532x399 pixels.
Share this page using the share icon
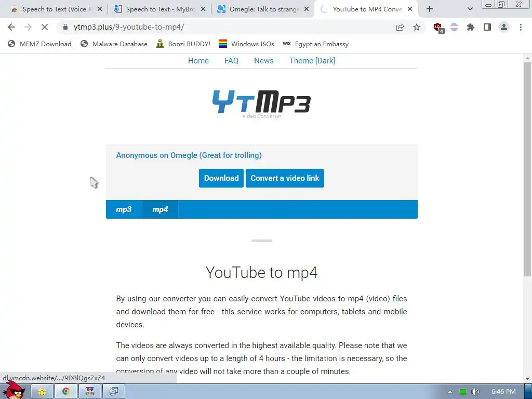coord(400,27)
